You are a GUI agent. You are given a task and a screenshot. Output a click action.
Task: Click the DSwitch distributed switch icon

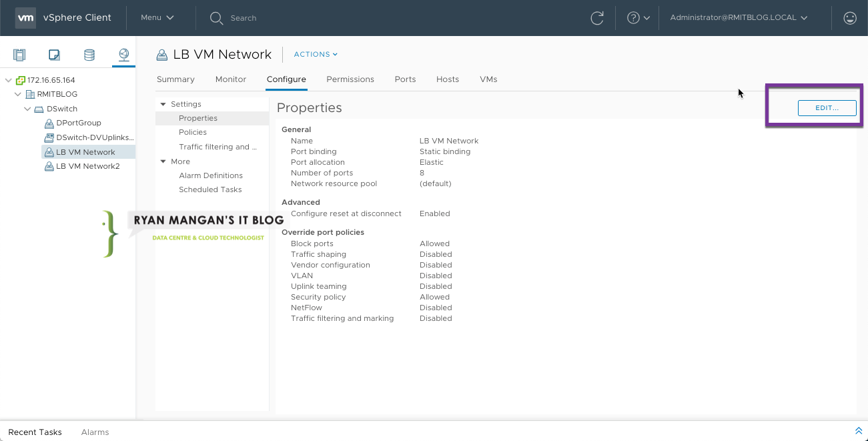coord(40,109)
